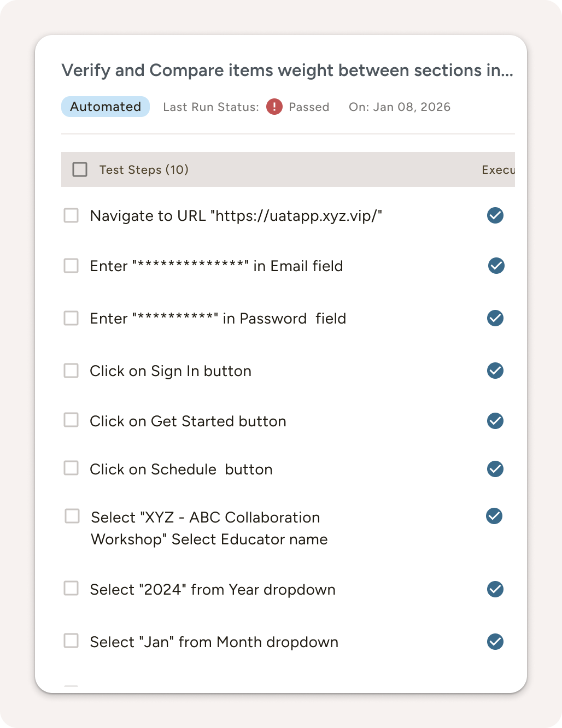Check the box for Select Jan from Month step

tap(71, 641)
